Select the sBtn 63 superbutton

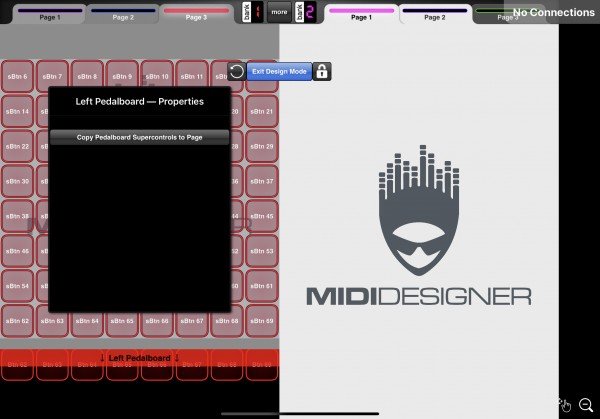(x=52, y=321)
